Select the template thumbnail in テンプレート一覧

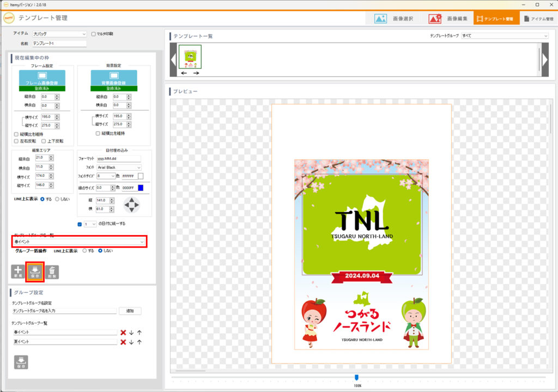(x=190, y=57)
